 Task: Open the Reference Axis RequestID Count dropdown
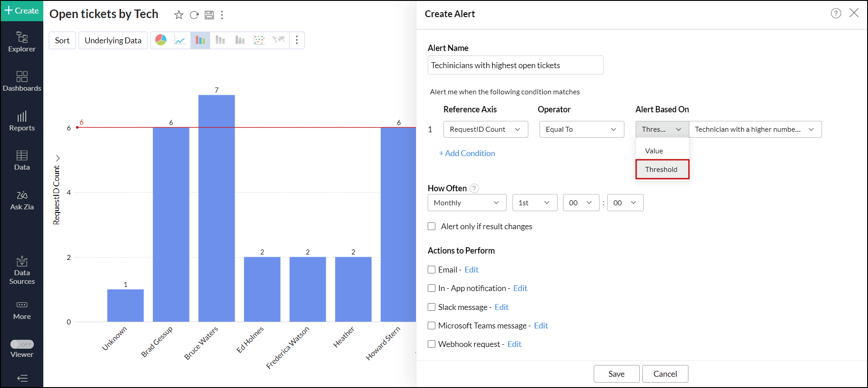click(485, 129)
